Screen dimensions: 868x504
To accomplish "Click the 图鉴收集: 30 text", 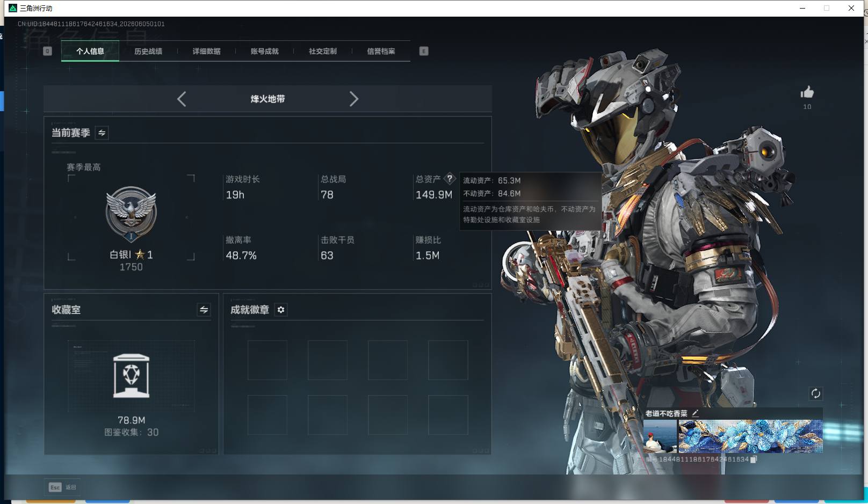I will 132,432.
